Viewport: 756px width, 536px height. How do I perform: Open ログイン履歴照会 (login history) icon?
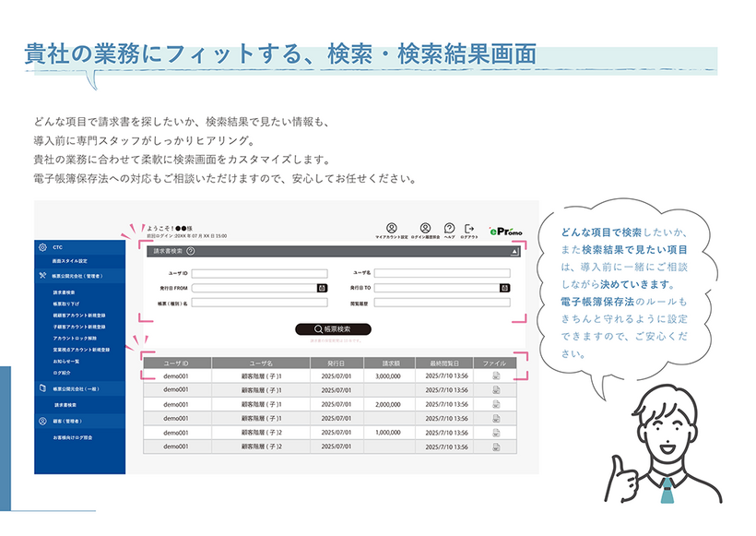pyautogui.click(x=425, y=228)
